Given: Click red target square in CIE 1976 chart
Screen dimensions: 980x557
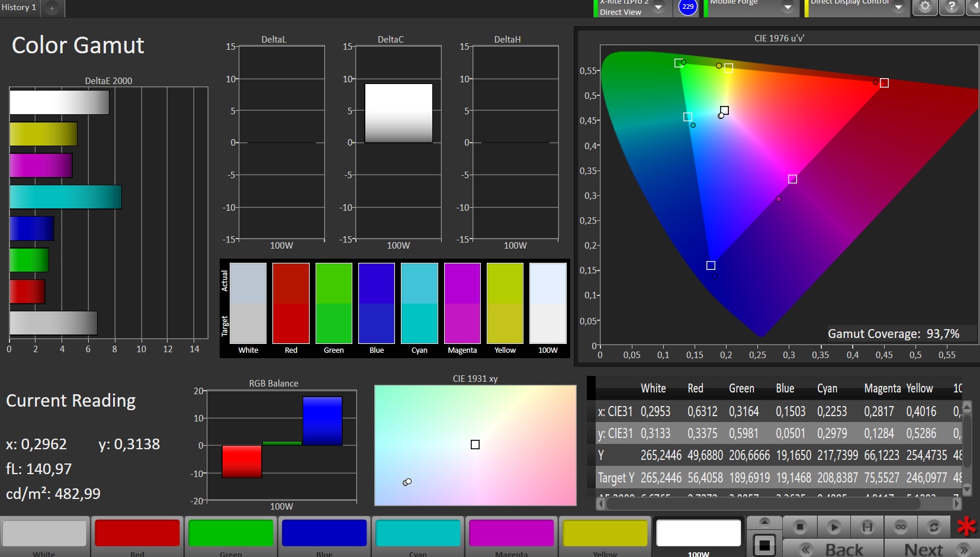Looking at the screenshot, I should tap(884, 83).
